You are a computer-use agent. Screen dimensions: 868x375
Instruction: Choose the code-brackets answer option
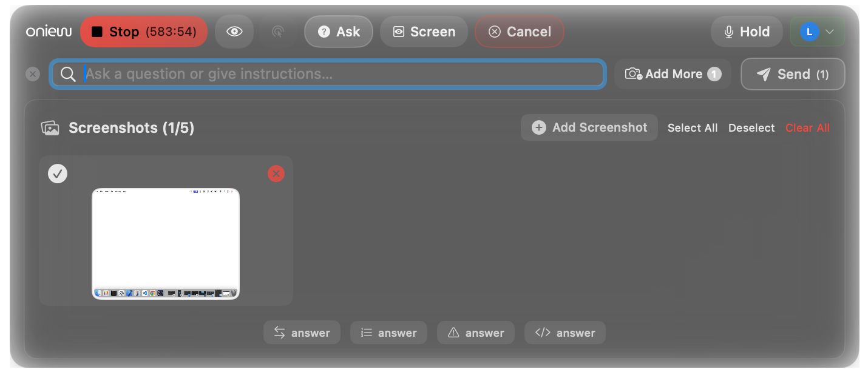(x=565, y=333)
